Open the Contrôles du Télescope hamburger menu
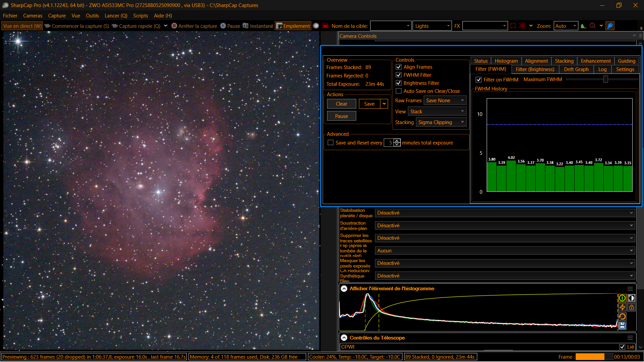Screen dimensions: 644x362 630,338
